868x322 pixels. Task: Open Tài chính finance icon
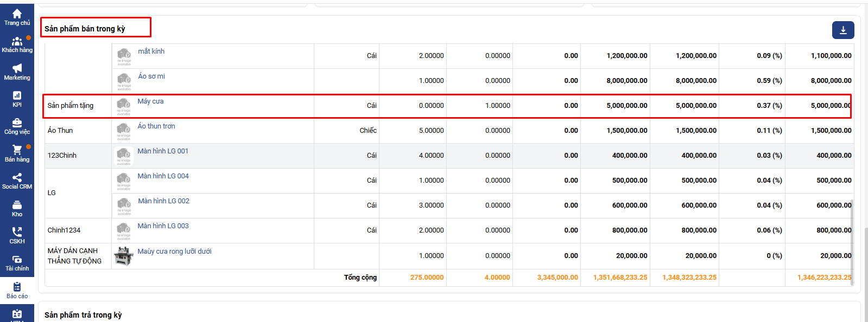click(17, 260)
